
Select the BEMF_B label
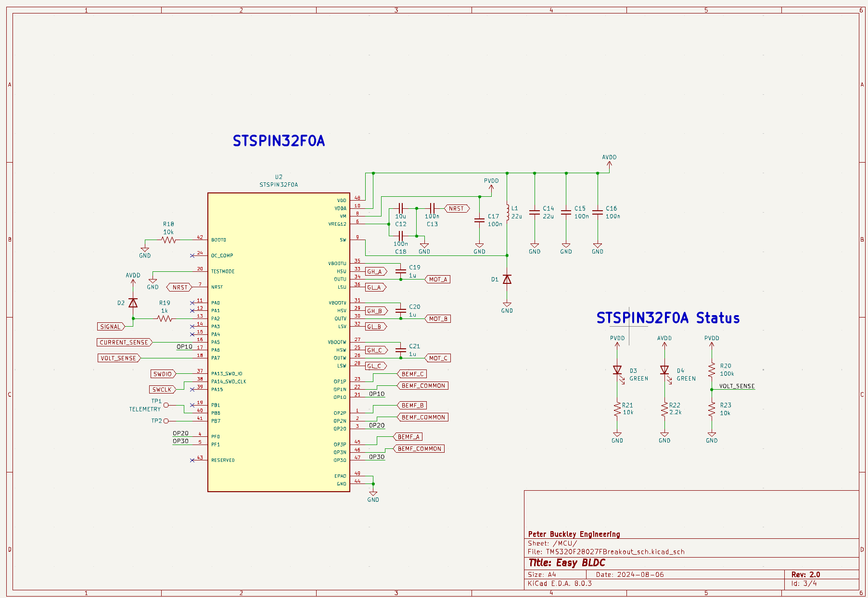click(412, 405)
